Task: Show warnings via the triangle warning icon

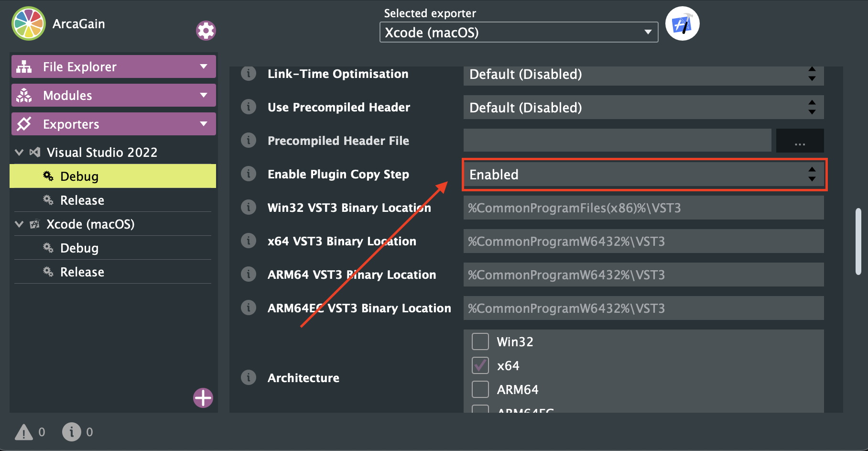Action: click(x=24, y=432)
